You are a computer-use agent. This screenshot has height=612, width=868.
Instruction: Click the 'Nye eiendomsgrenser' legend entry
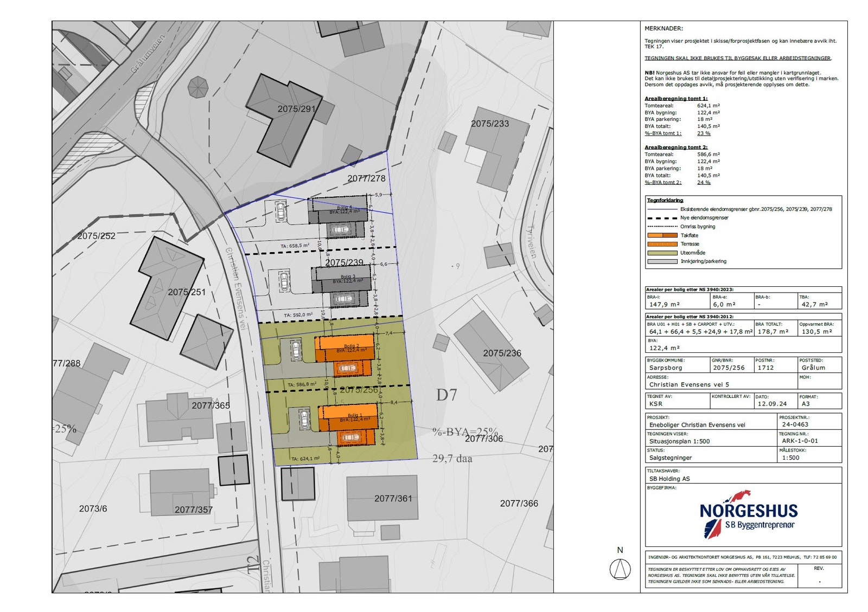point(704,217)
